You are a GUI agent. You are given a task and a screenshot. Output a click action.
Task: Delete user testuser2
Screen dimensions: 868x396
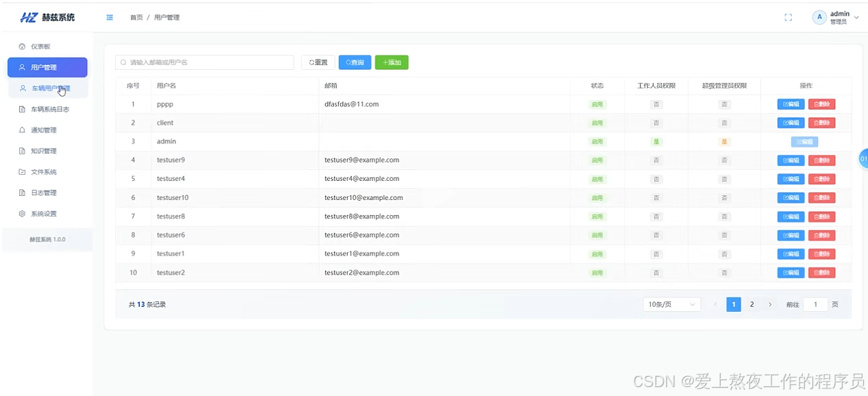(x=821, y=272)
